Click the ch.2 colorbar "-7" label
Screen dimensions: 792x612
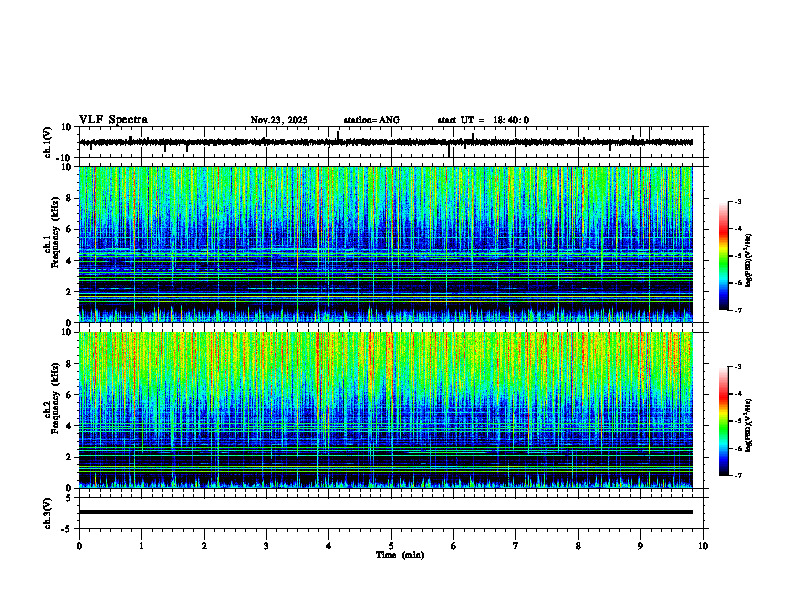point(737,476)
